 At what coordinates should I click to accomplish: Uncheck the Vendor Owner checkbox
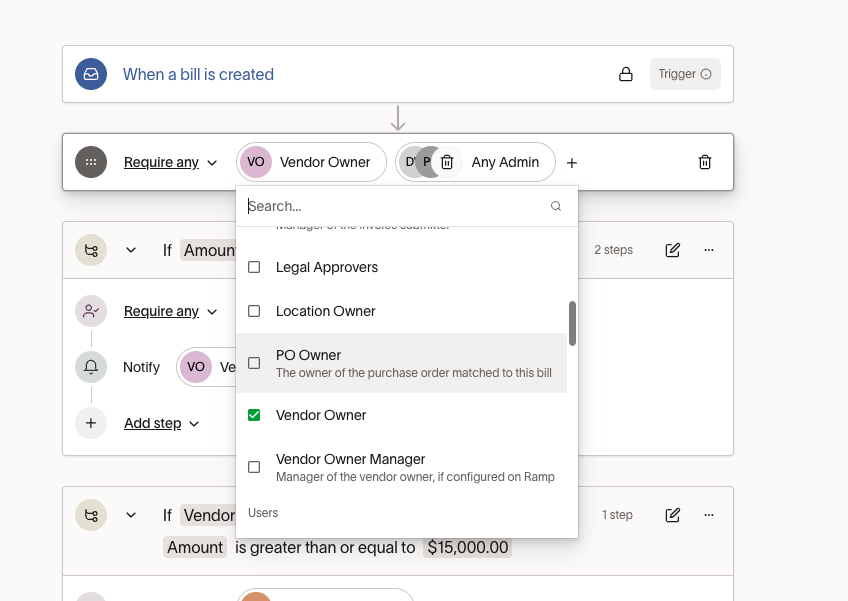pos(254,415)
